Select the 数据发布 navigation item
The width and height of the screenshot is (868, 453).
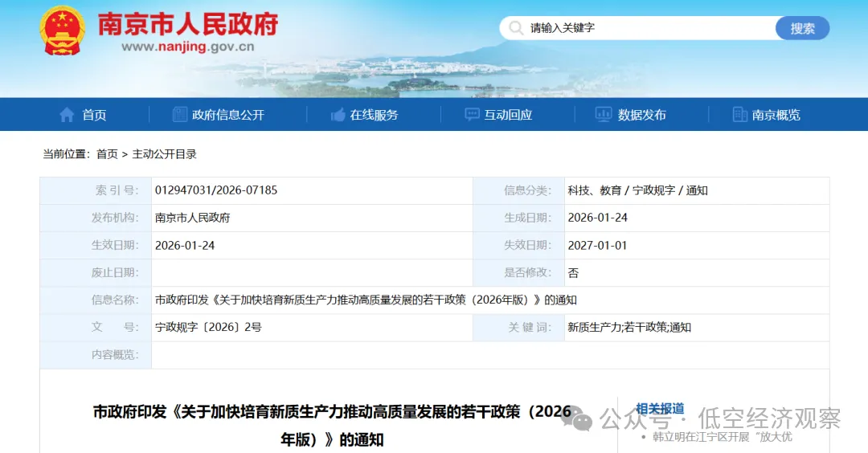pyautogui.click(x=641, y=115)
